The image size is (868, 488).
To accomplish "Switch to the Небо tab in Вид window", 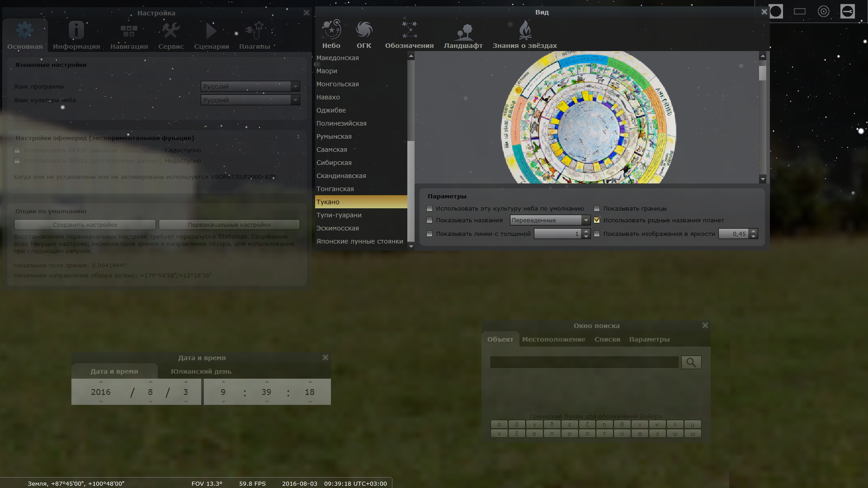I will 331,34.
